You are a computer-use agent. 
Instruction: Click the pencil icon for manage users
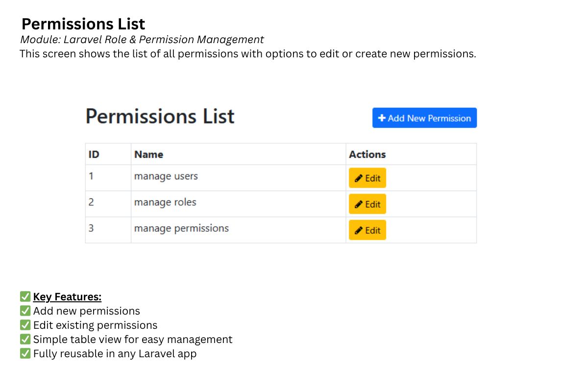(359, 178)
